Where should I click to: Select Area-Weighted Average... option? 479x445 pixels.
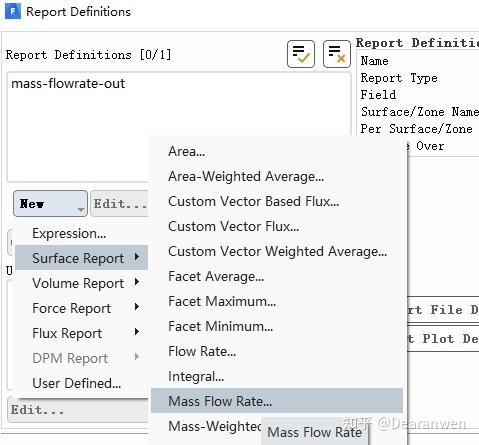277,176
